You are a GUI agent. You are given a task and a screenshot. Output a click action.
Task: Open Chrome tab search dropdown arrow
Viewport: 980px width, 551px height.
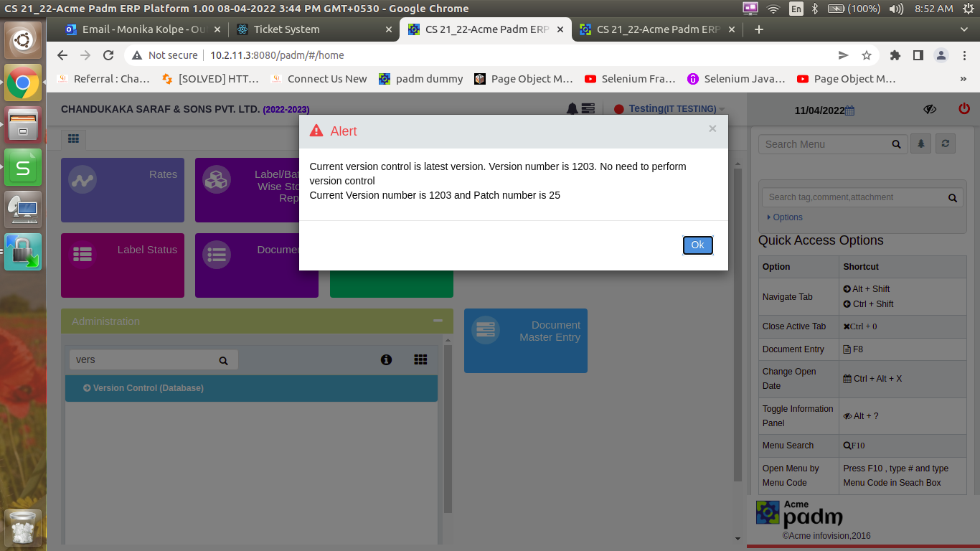(x=964, y=29)
